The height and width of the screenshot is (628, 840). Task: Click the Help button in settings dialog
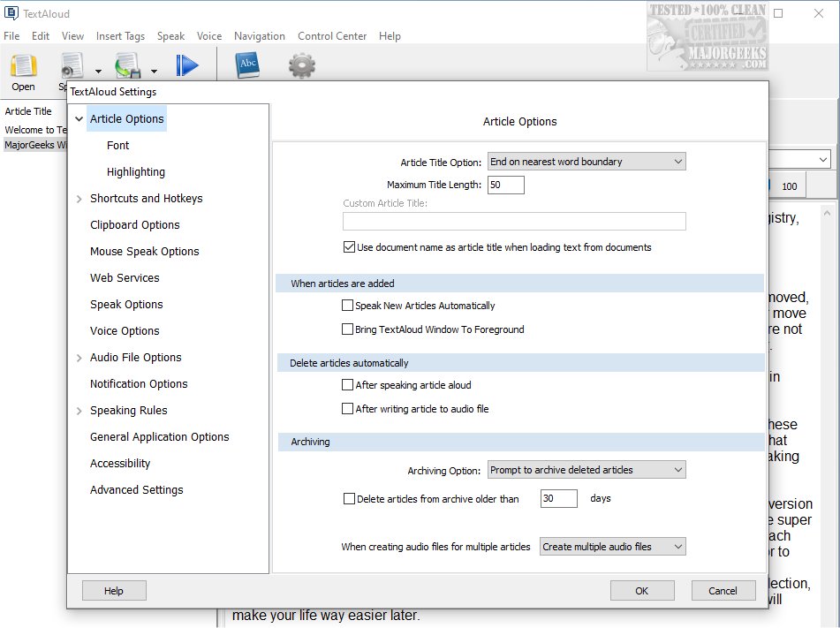pos(114,591)
